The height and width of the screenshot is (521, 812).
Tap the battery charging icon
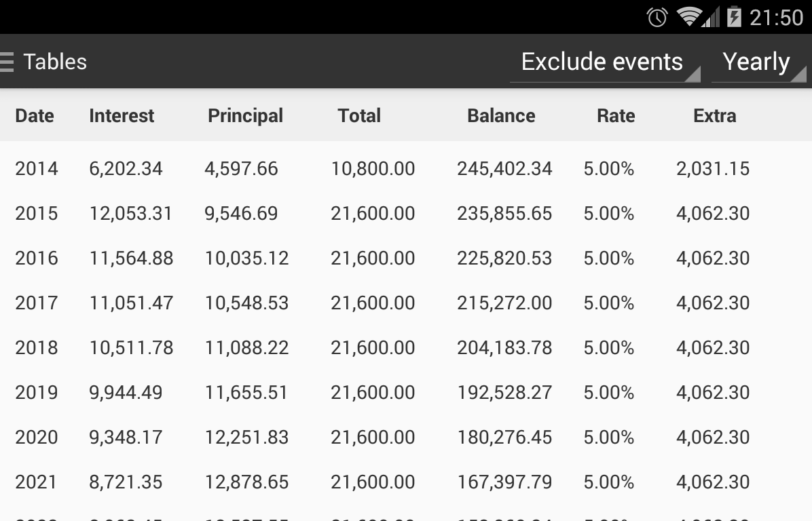[733, 17]
